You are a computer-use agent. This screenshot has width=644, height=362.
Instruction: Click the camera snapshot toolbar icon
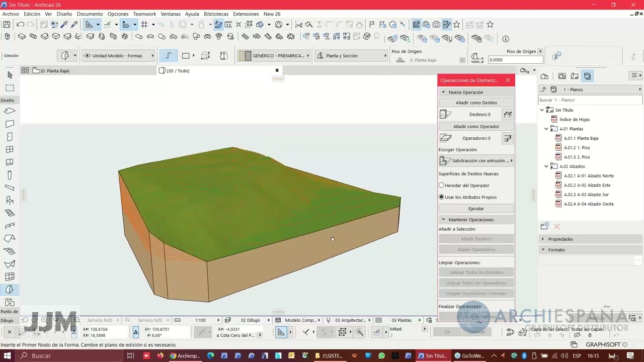(x=436, y=24)
